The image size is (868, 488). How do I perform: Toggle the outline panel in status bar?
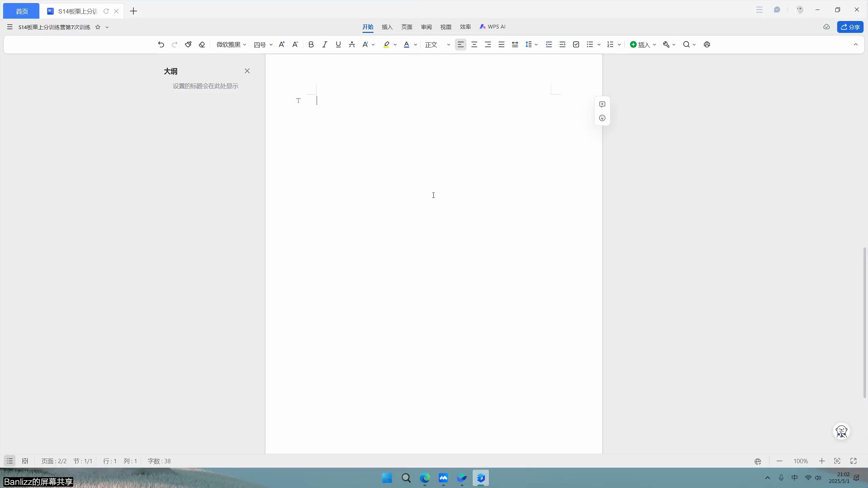pyautogui.click(x=9, y=461)
